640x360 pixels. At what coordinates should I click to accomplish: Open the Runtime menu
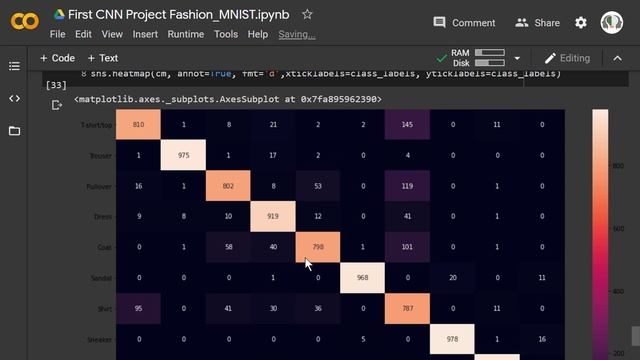click(186, 34)
